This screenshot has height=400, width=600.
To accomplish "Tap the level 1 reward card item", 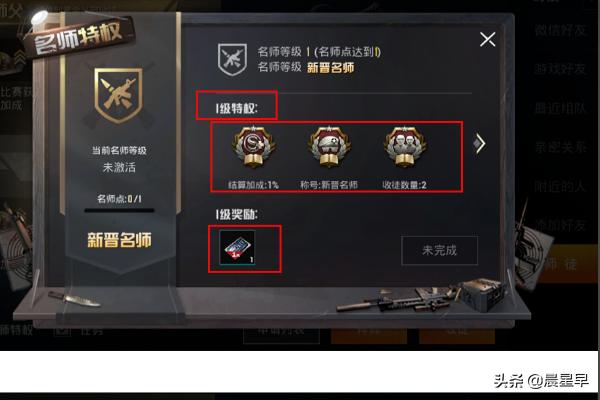I will point(237,248).
